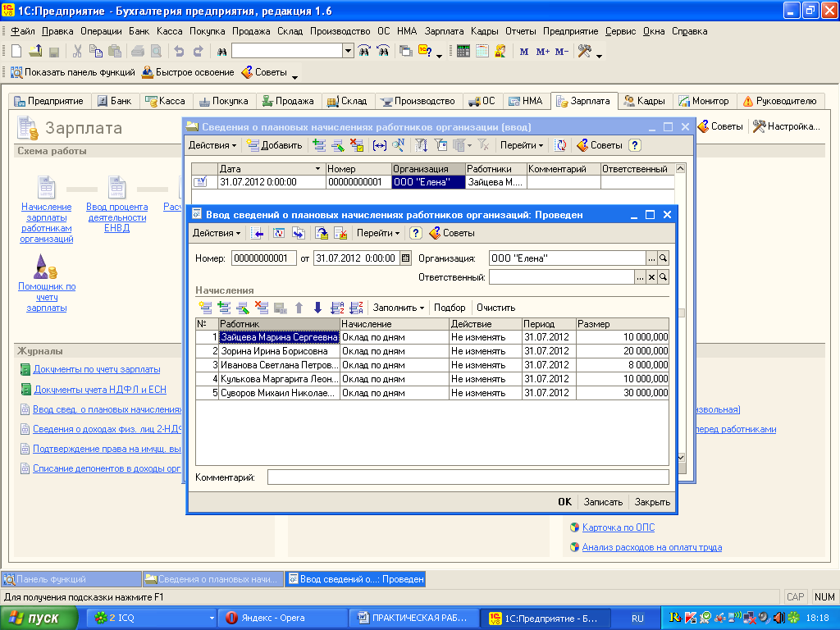Sort rows descending Z-A icon
This screenshot has width=840, height=630.
356,308
